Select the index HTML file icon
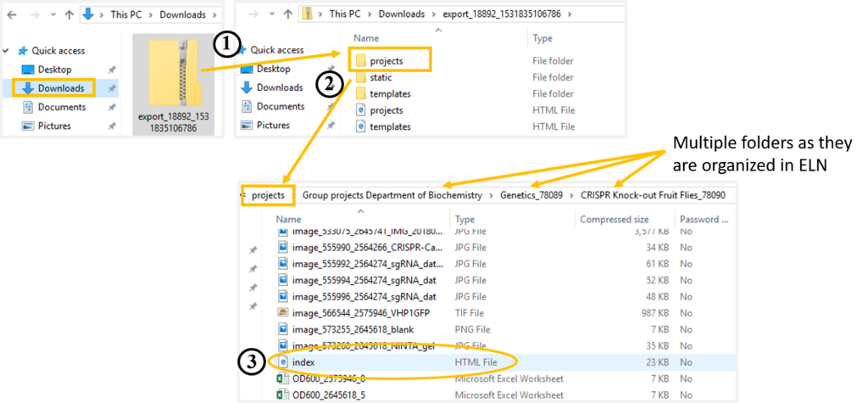 point(283,362)
